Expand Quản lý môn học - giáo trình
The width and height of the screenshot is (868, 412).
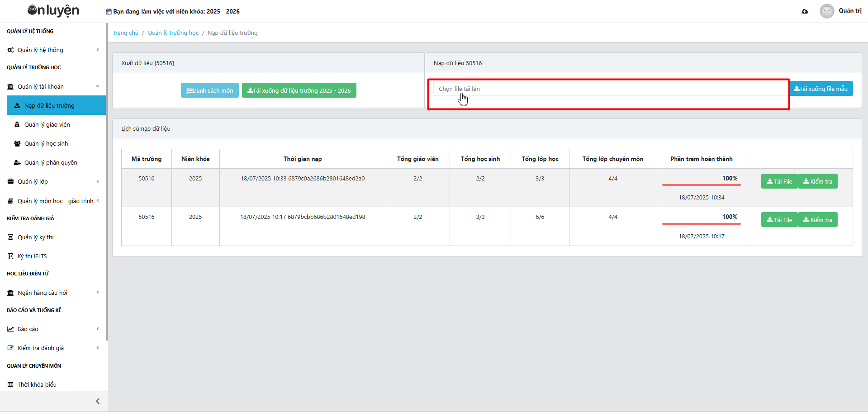tap(97, 201)
